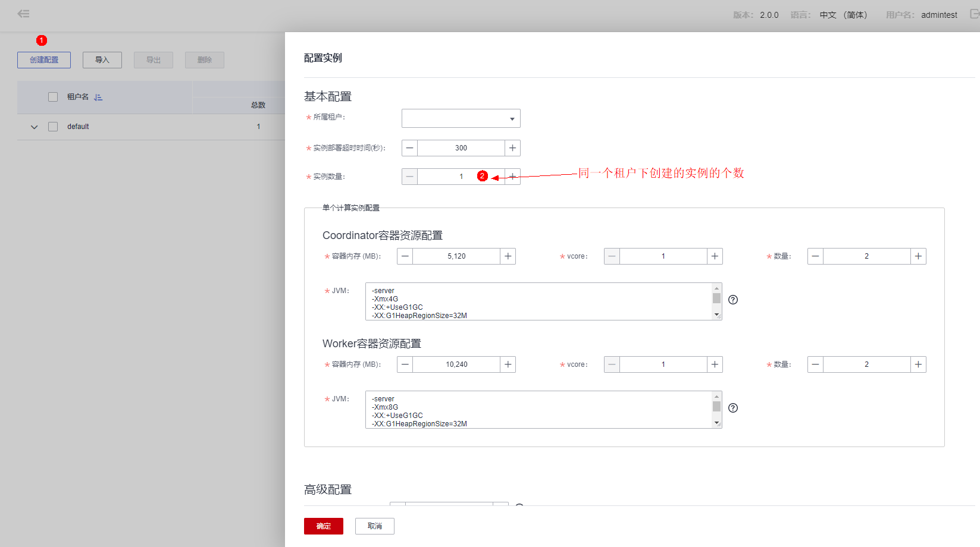Check the default tenant row checkbox
980x547 pixels.
(x=53, y=127)
